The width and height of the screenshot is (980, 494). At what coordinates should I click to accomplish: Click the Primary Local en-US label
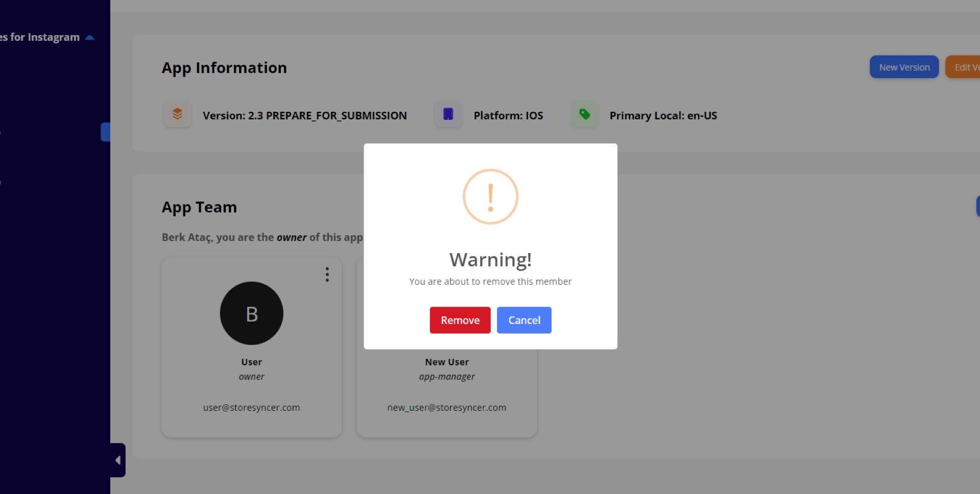point(663,116)
